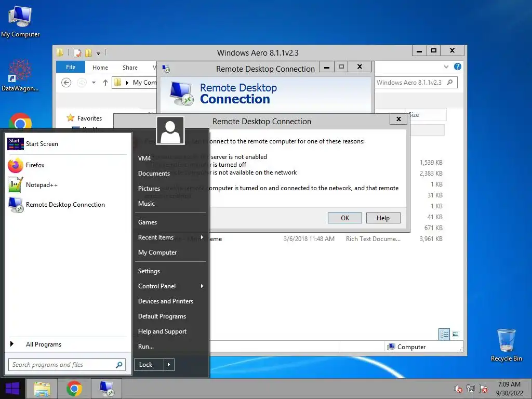Open the Customize Quick Access Toolbar dropdown
This screenshot has width=532, height=399.
pos(98,53)
